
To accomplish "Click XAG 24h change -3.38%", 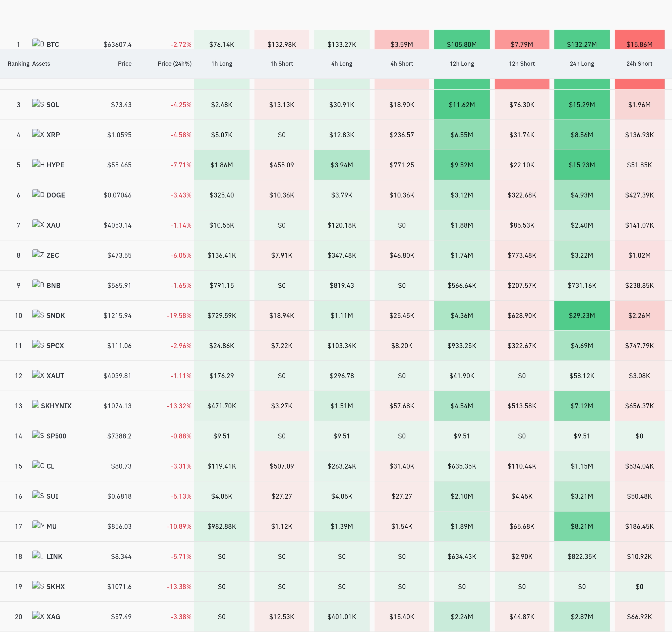I will pyautogui.click(x=181, y=617).
